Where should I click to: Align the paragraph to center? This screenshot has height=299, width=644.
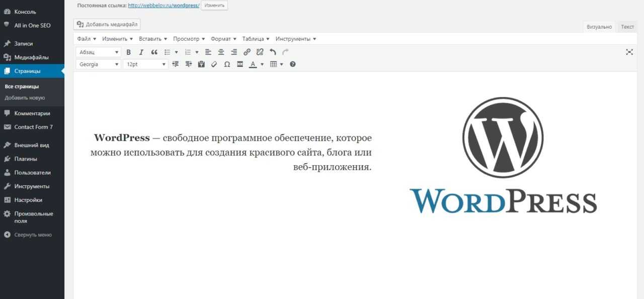point(221,52)
